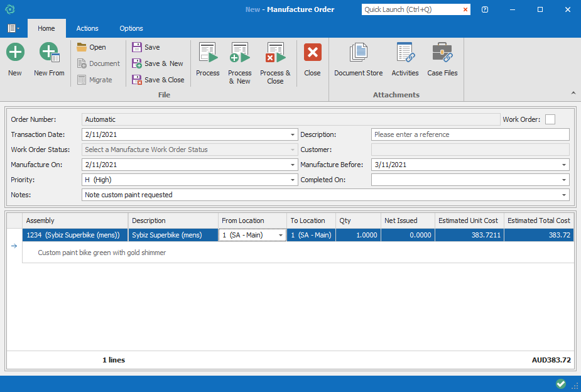Click the red Close ribbon icon
Image resolution: width=581 pixels, height=392 pixels.
tap(312, 60)
